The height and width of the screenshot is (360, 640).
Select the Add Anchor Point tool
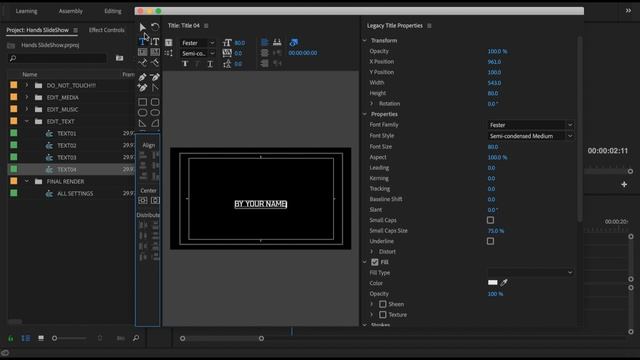tap(142, 87)
